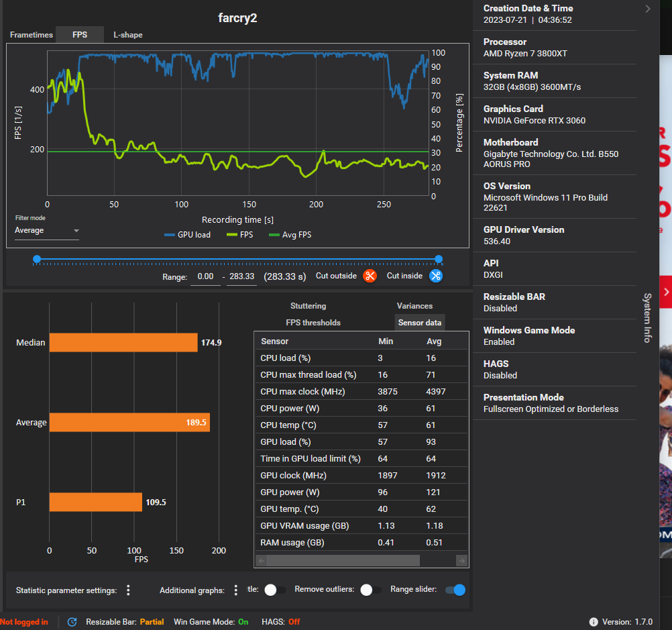Click the range end value field 283.33
Screen dimensions: 672x630
(241, 276)
